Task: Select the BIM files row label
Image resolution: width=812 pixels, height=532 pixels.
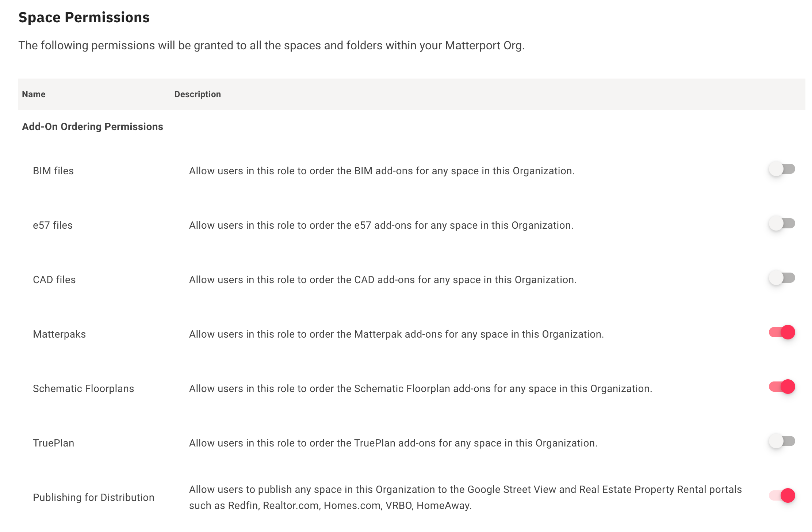Action: pos(53,170)
